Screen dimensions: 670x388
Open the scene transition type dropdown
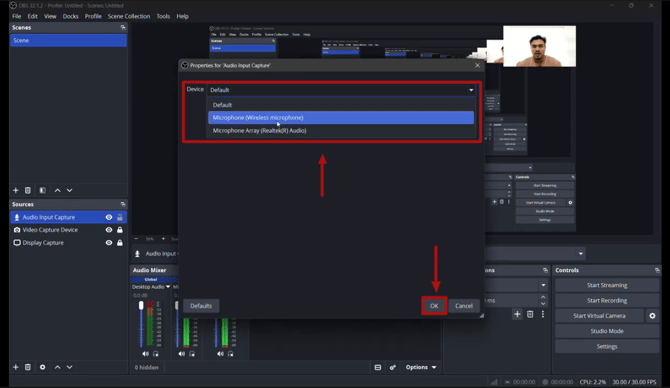pyautogui.click(x=543, y=285)
